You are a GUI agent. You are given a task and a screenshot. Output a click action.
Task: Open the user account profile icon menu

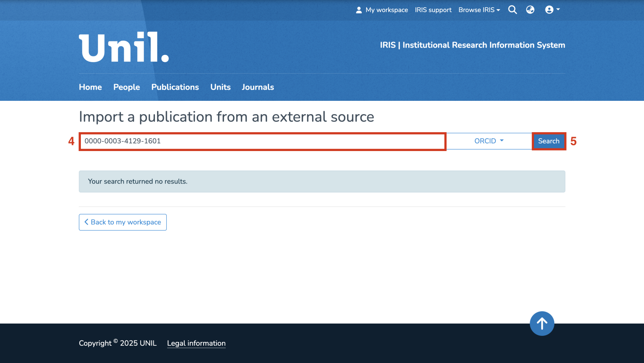coord(552,10)
